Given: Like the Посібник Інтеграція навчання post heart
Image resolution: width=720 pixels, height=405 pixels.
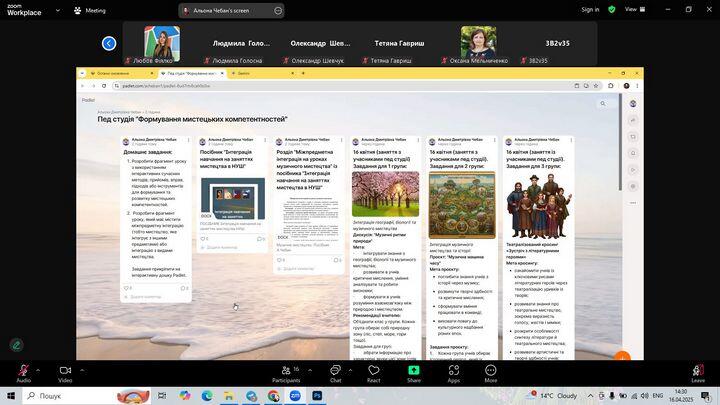Looking at the screenshot, I should (x=203, y=239).
